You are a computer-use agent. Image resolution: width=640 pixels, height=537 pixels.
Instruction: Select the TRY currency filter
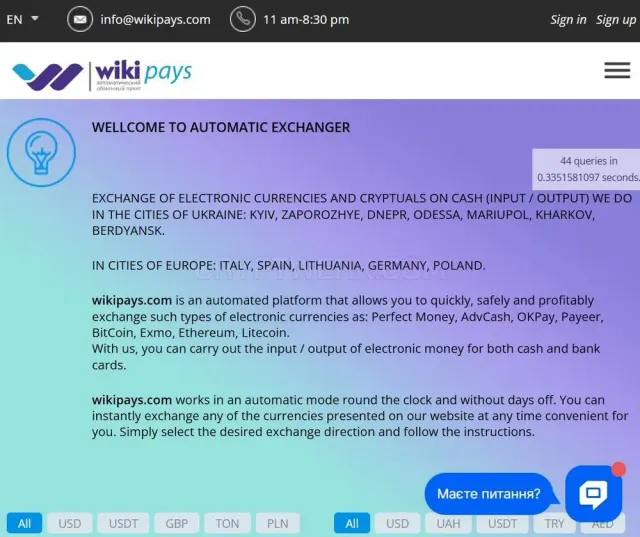pyautogui.click(x=554, y=523)
